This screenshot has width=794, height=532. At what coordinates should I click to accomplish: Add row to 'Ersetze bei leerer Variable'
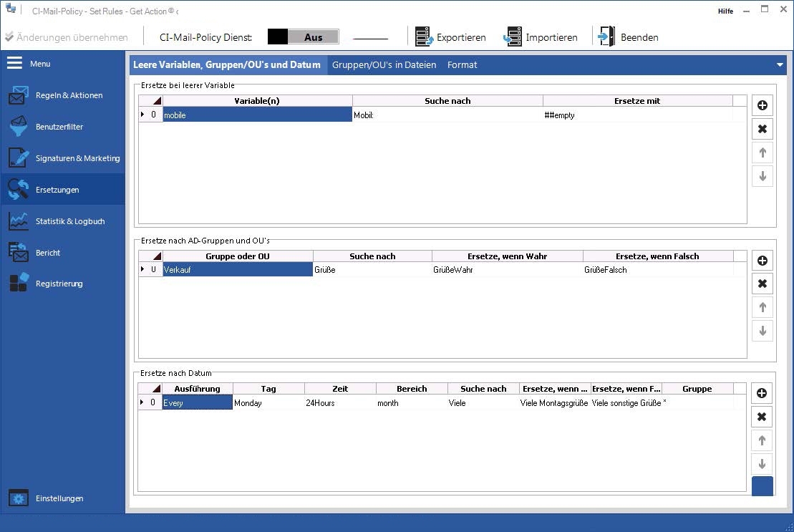(762, 105)
